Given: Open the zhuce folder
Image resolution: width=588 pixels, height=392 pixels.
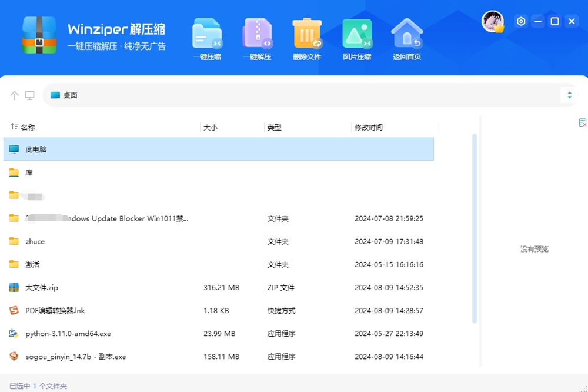Looking at the screenshot, I should coord(34,241).
